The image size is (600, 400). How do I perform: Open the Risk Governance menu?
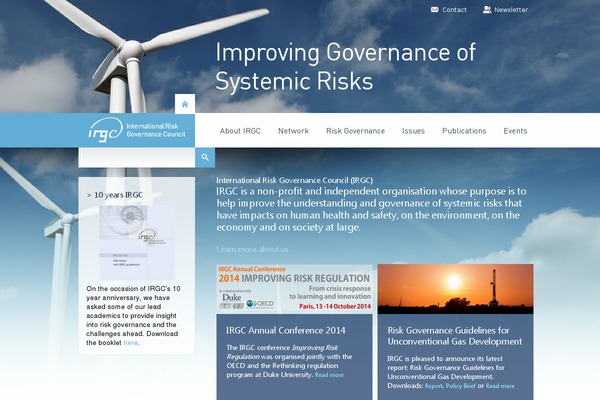355,131
